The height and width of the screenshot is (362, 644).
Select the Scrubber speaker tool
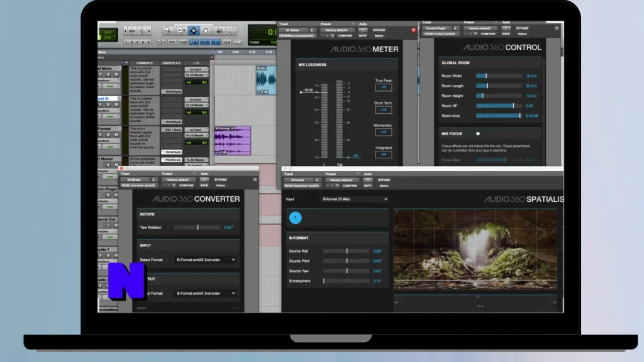coord(219,30)
